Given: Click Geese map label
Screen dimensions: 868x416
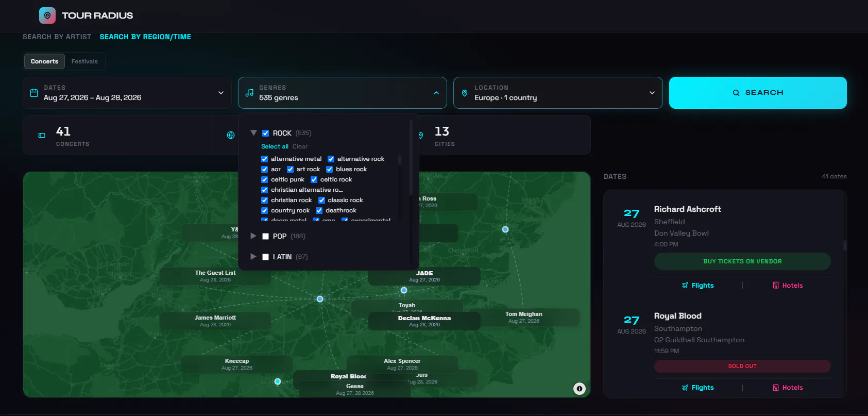Looking at the screenshot, I should pyautogui.click(x=355, y=389).
